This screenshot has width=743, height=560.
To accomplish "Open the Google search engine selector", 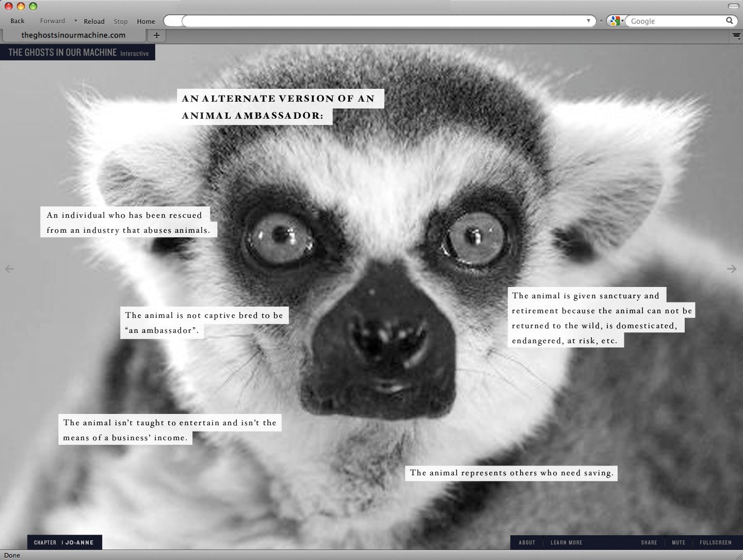I will 616,21.
